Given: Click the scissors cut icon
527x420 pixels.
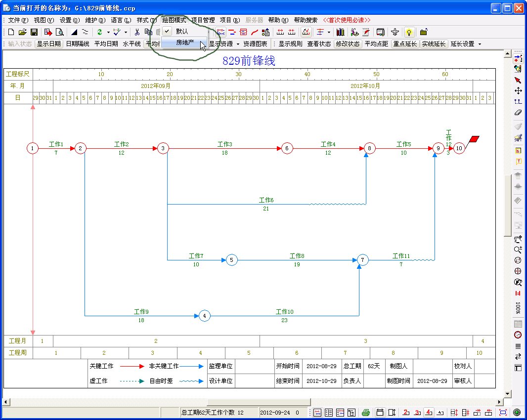Looking at the screenshot, I should [137, 32].
